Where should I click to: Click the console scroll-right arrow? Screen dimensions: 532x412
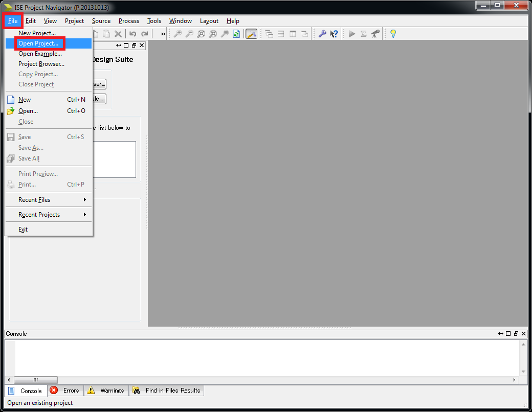pyautogui.click(x=515, y=380)
